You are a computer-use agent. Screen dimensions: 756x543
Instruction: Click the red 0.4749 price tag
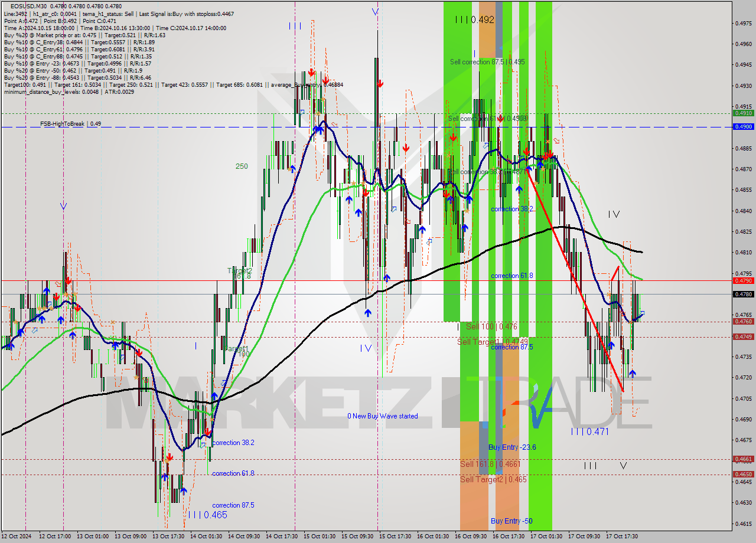(x=742, y=336)
